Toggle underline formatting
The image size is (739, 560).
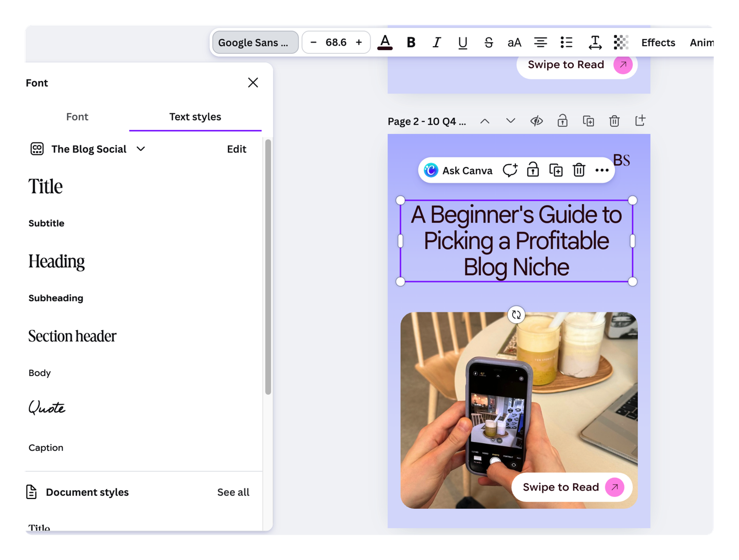tap(462, 43)
